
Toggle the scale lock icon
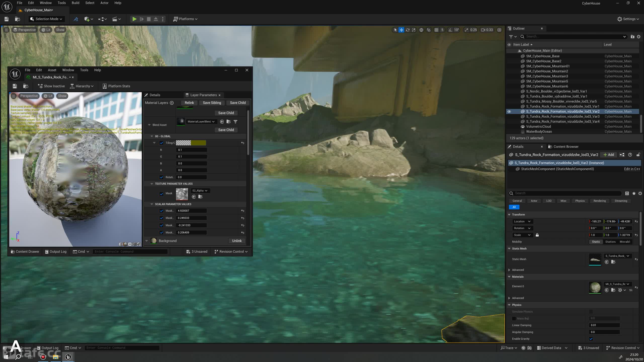(537, 235)
